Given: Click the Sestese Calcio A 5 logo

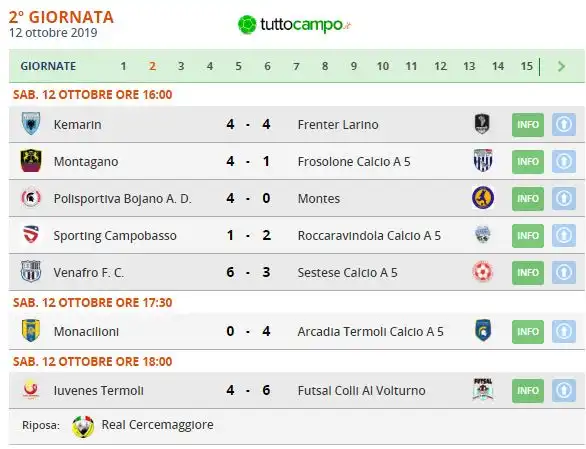Looking at the screenshot, I should point(483,272).
